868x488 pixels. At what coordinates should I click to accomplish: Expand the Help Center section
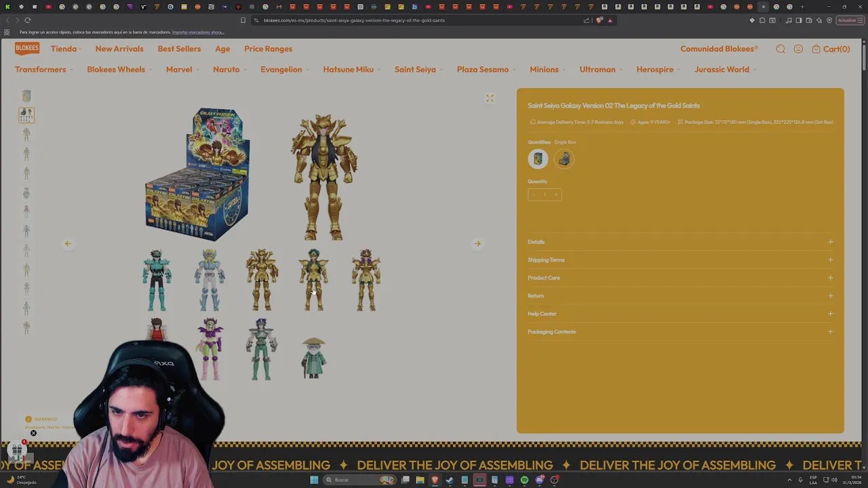point(680,314)
